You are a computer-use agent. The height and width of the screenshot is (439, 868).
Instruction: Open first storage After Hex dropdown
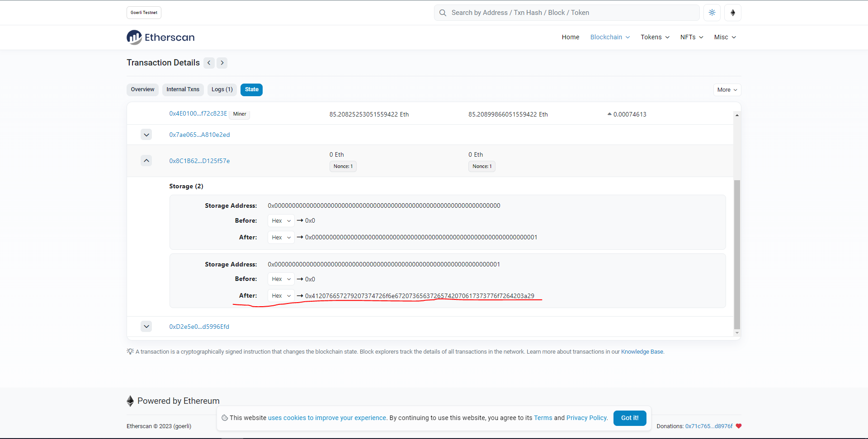pyautogui.click(x=281, y=238)
